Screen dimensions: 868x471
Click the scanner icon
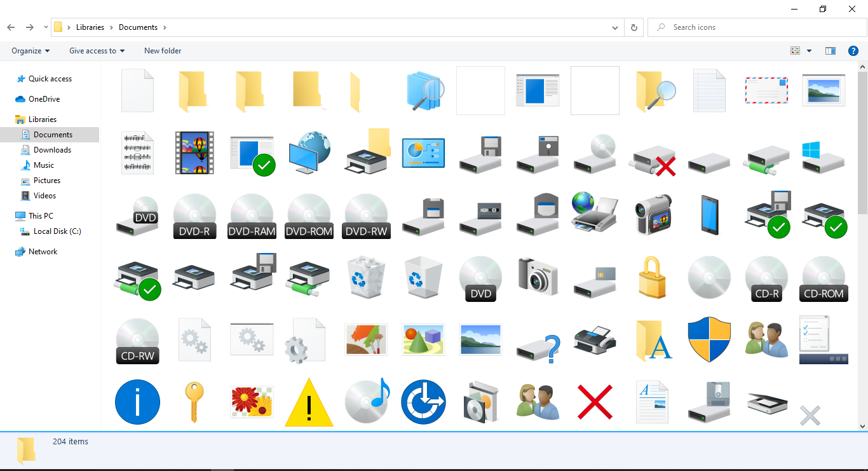766,402
